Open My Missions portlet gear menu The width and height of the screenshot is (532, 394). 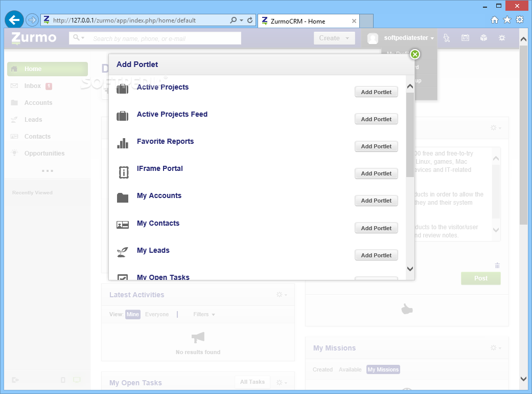coord(495,347)
